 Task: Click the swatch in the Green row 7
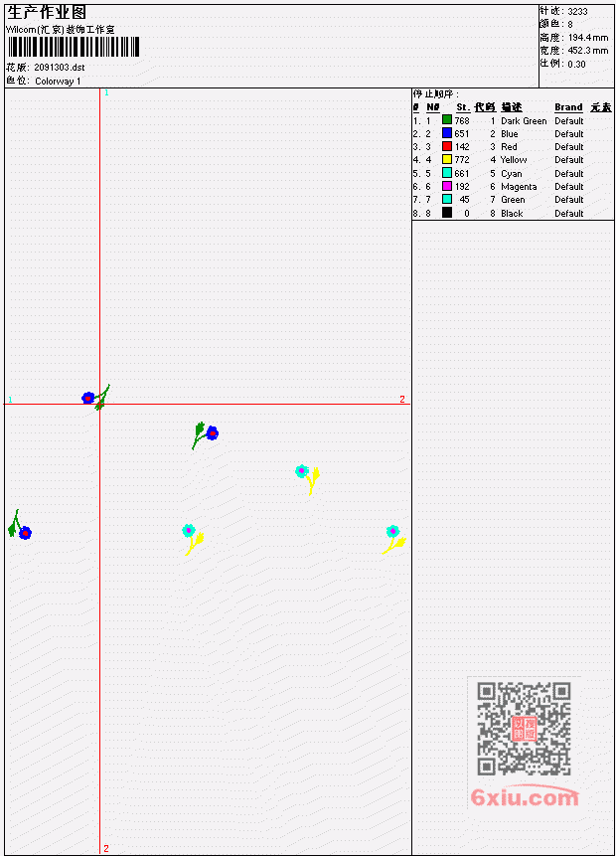point(447,199)
